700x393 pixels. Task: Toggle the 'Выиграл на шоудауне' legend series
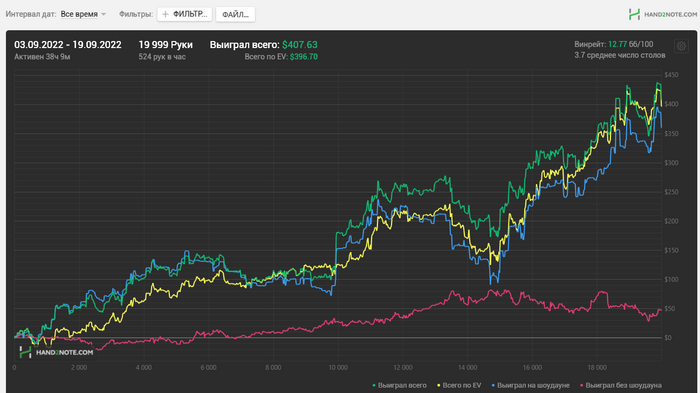[530, 385]
